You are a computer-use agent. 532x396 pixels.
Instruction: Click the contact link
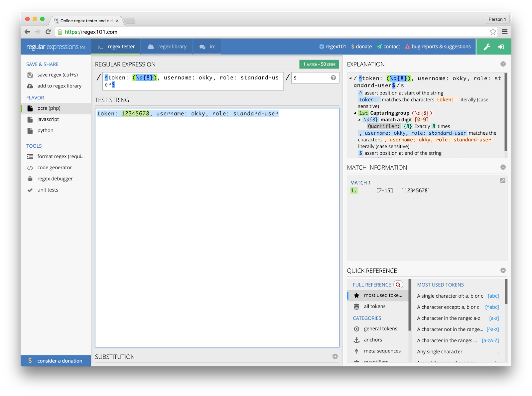pos(388,47)
